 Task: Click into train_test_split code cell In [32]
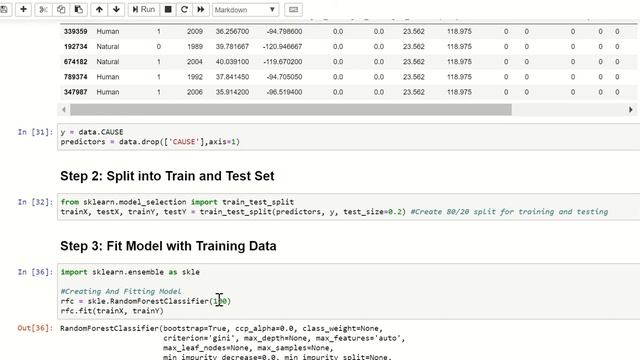(349, 207)
